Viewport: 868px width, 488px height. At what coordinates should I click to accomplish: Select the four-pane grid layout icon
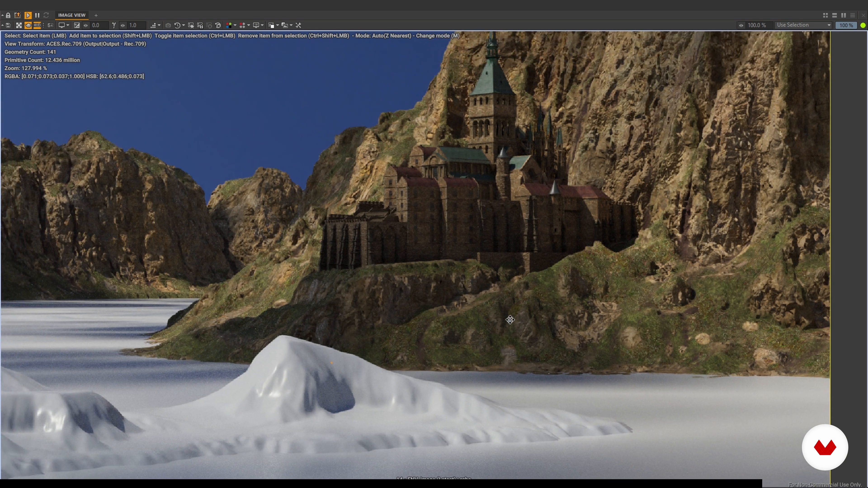[x=825, y=16]
